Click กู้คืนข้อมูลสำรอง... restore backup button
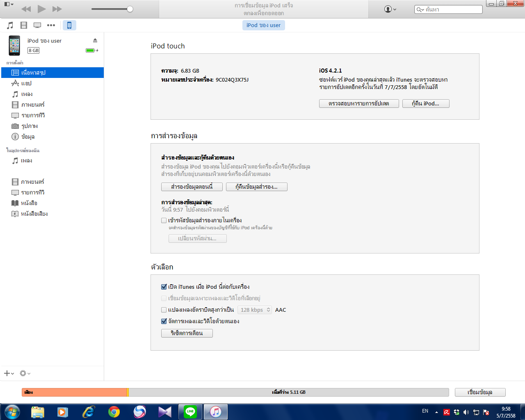 [x=257, y=187]
